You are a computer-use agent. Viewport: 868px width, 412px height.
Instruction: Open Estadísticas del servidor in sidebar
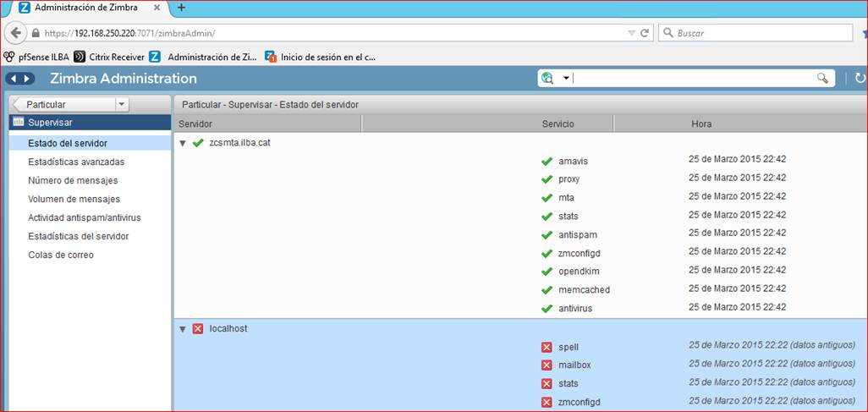(x=79, y=237)
